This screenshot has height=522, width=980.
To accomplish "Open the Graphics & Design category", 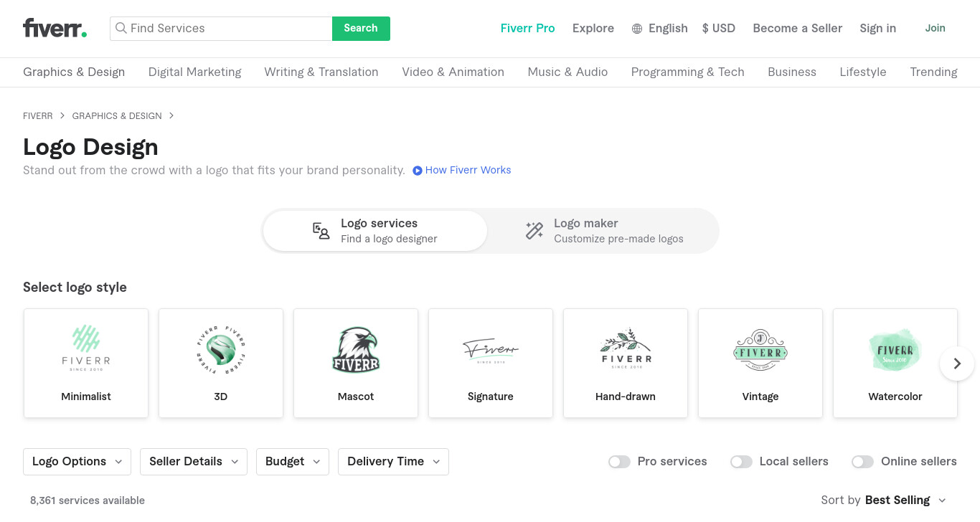I will point(74,72).
